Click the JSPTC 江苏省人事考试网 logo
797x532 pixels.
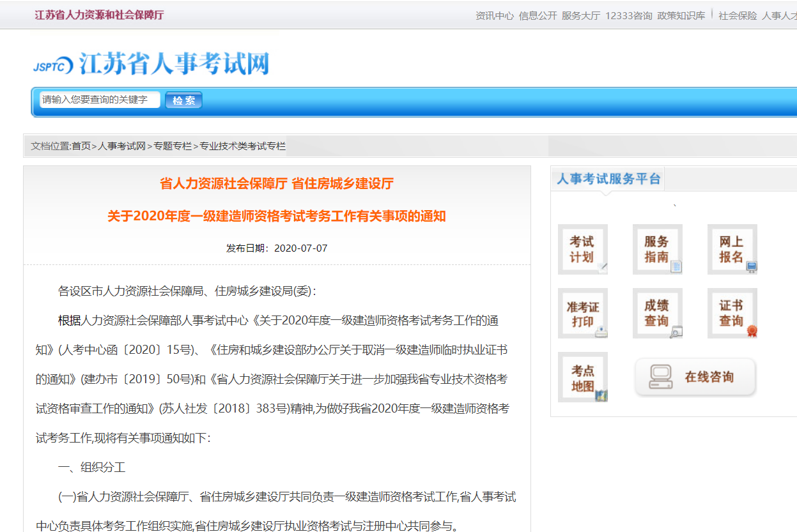coord(151,64)
